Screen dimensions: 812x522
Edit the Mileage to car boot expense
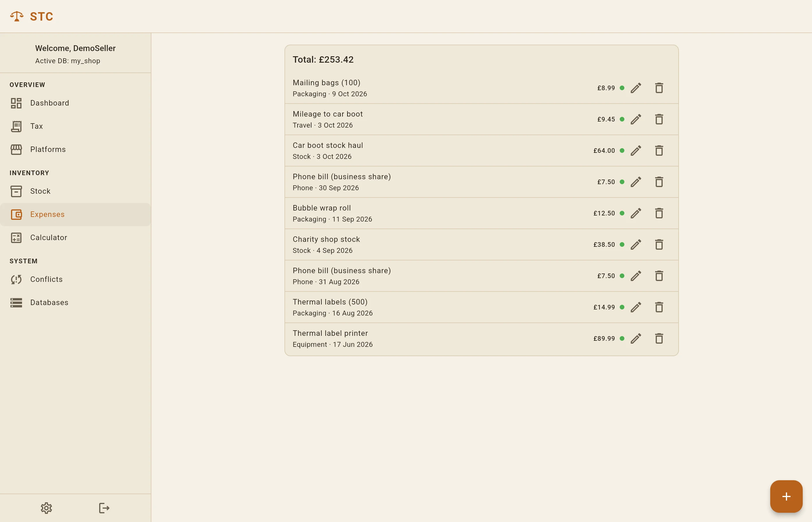[x=636, y=119]
